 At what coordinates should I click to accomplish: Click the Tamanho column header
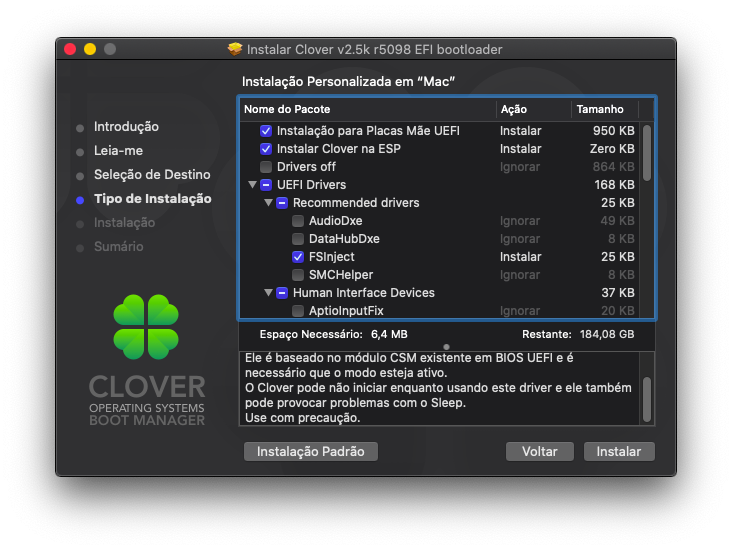click(x=605, y=109)
